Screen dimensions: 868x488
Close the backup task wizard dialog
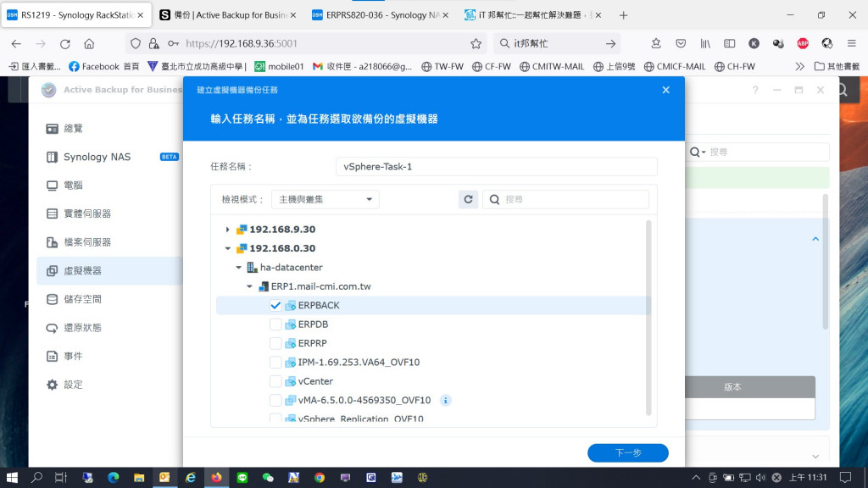[666, 90]
